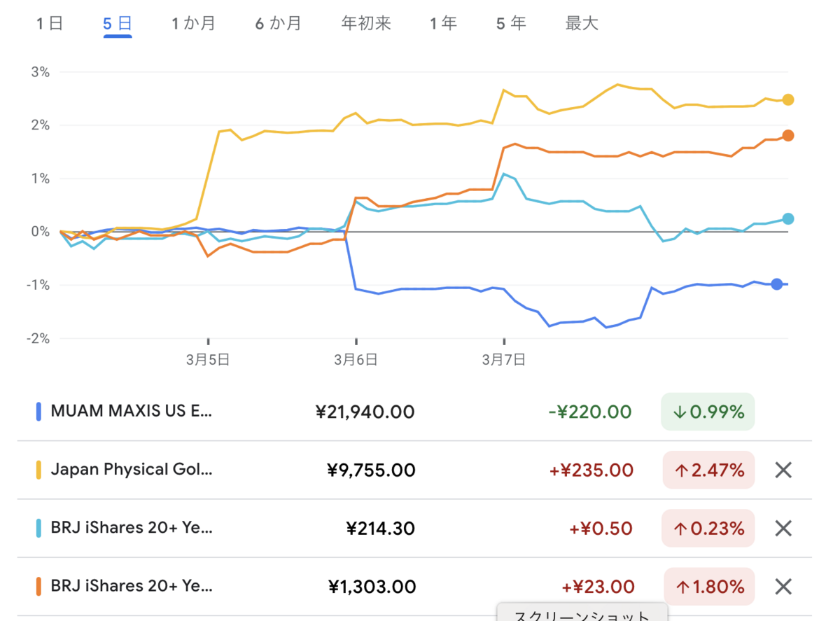Open the MUAM MAXIS US E... listing
The width and height of the screenshot is (840, 621).
[131, 412]
